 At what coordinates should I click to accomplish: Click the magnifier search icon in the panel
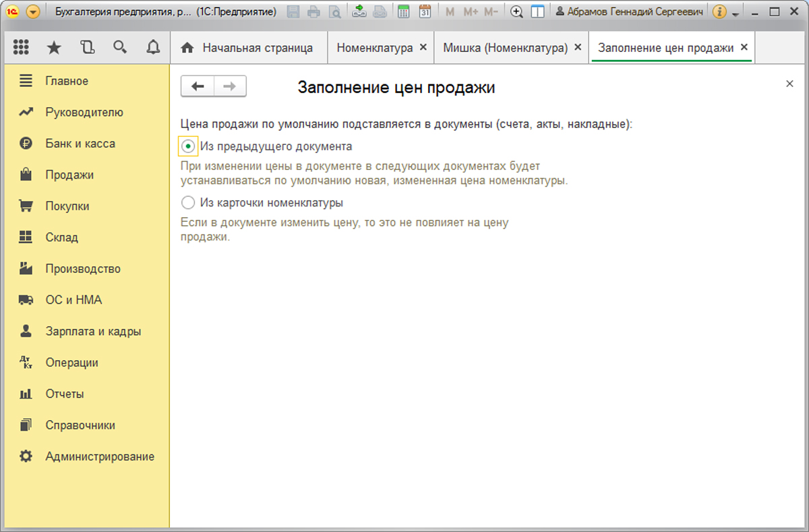(x=120, y=47)
